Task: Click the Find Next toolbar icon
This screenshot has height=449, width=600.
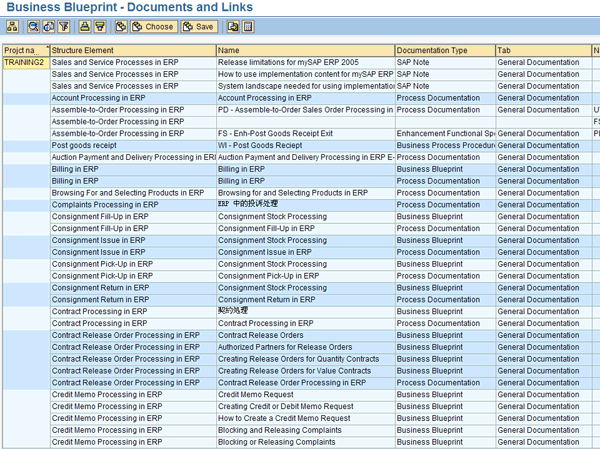Action: coord(48,27)
